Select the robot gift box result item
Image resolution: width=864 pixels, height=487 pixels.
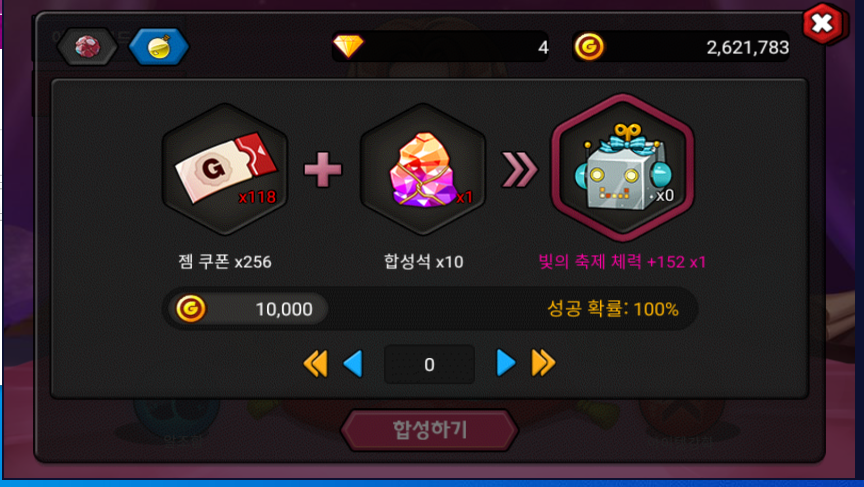pyautogui.click(x=623, y=167)
